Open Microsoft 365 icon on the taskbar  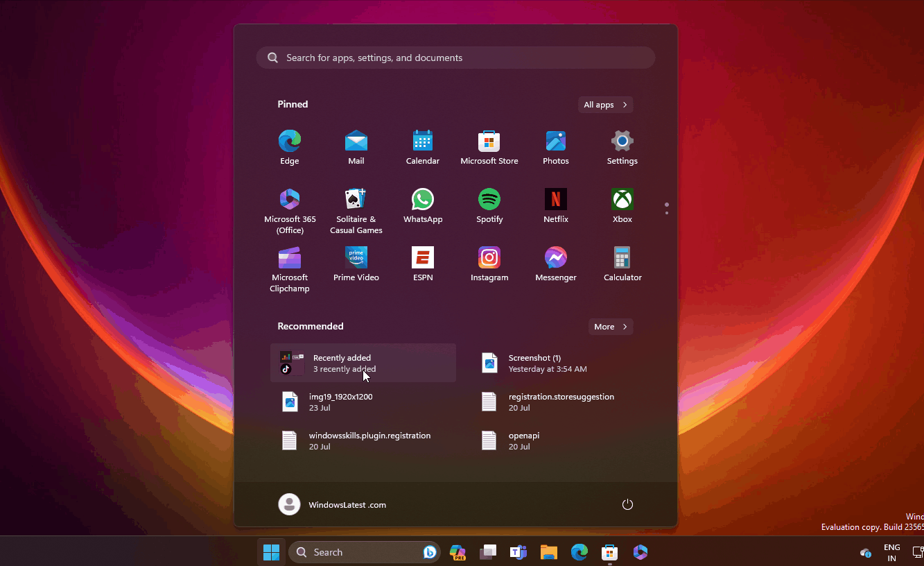point(640,552)
